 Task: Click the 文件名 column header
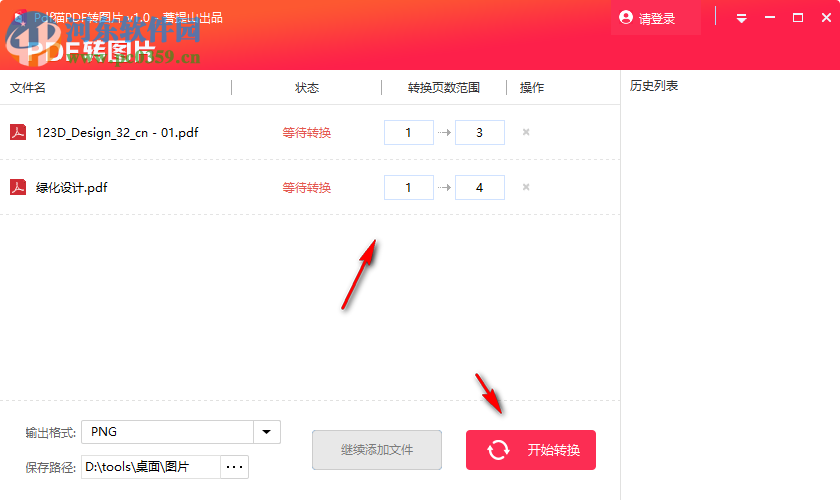coord(28,88)
